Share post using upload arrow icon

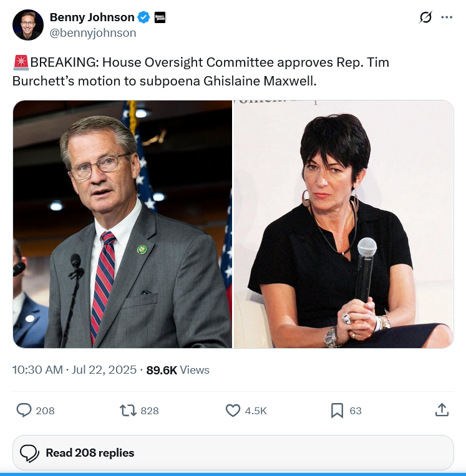pos(442,410)
